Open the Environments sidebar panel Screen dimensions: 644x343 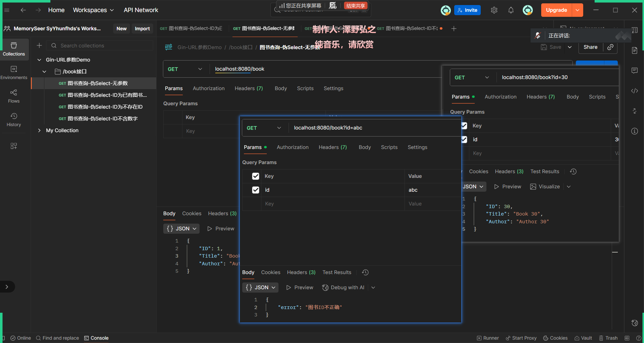coord(14,72)
